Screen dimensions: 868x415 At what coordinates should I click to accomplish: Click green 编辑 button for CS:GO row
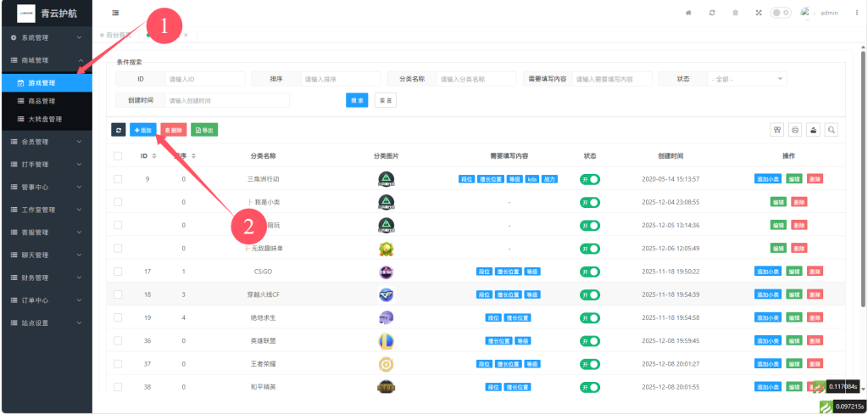tap(793, 272)
